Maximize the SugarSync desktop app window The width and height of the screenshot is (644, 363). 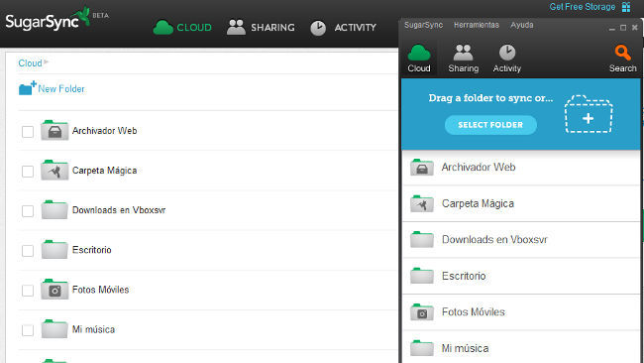[x=623, y=28]
